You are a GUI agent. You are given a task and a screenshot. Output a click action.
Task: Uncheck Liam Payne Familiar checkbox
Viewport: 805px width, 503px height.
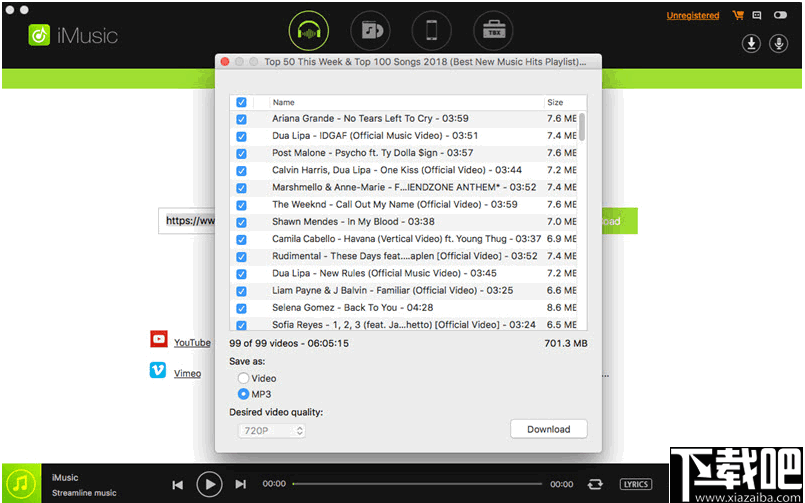coord(241,291)
